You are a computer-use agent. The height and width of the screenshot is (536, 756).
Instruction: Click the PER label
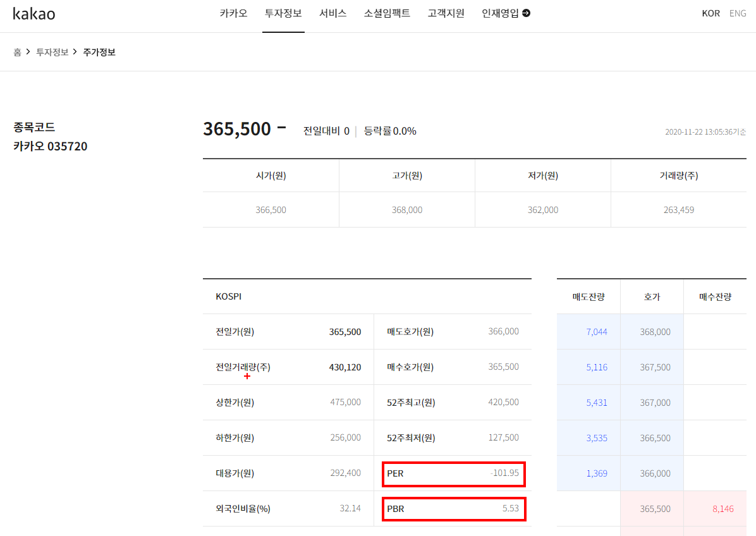395,473
